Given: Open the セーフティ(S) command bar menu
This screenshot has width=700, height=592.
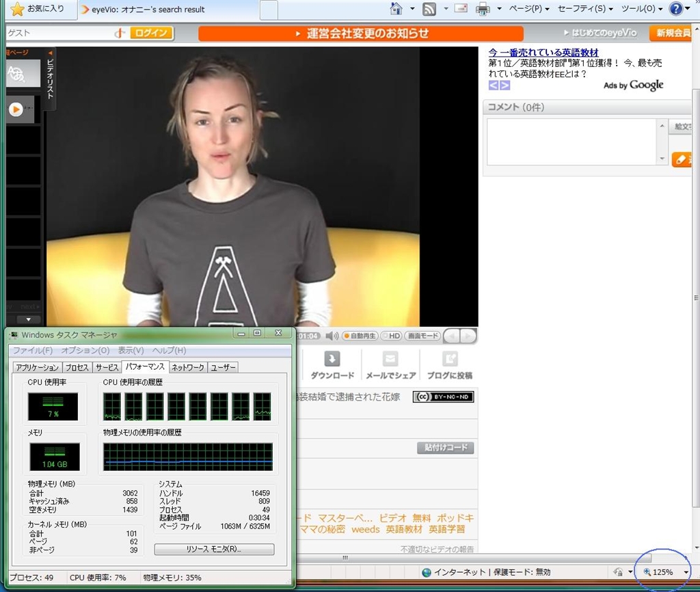Looking at the screenshot, I should tap(585, 8).
